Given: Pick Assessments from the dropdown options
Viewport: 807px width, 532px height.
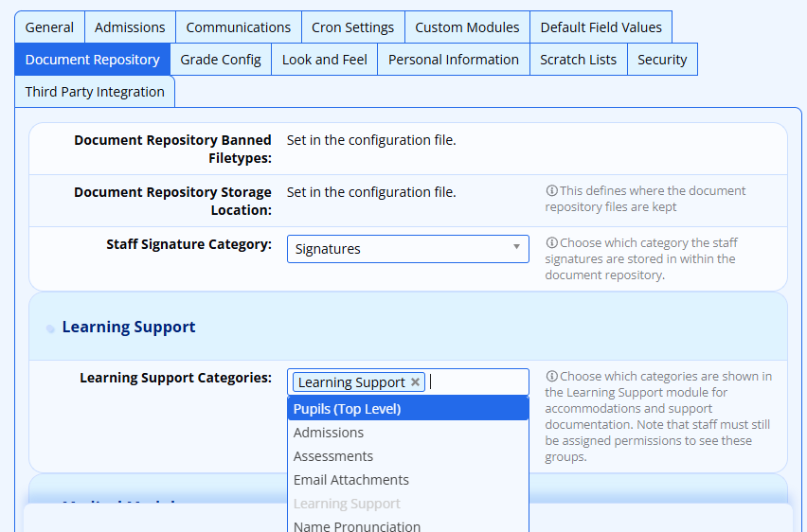Looking at the screenshot, I should (x=333, y=456).
